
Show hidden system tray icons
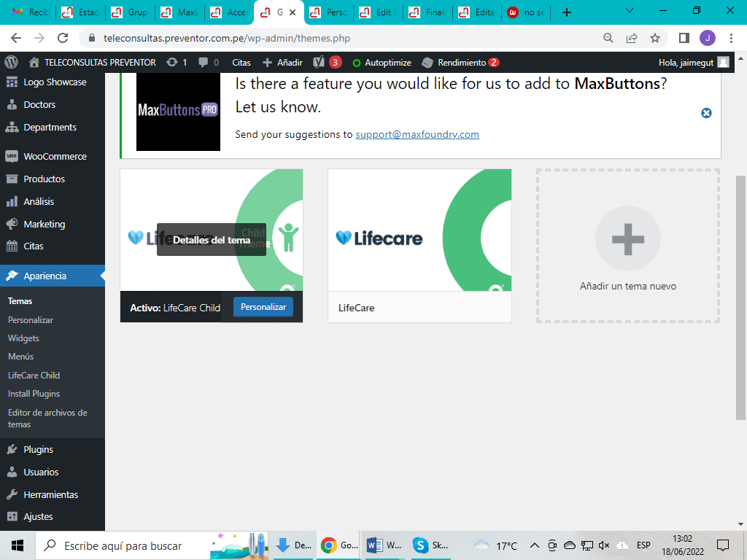(535, 545)
